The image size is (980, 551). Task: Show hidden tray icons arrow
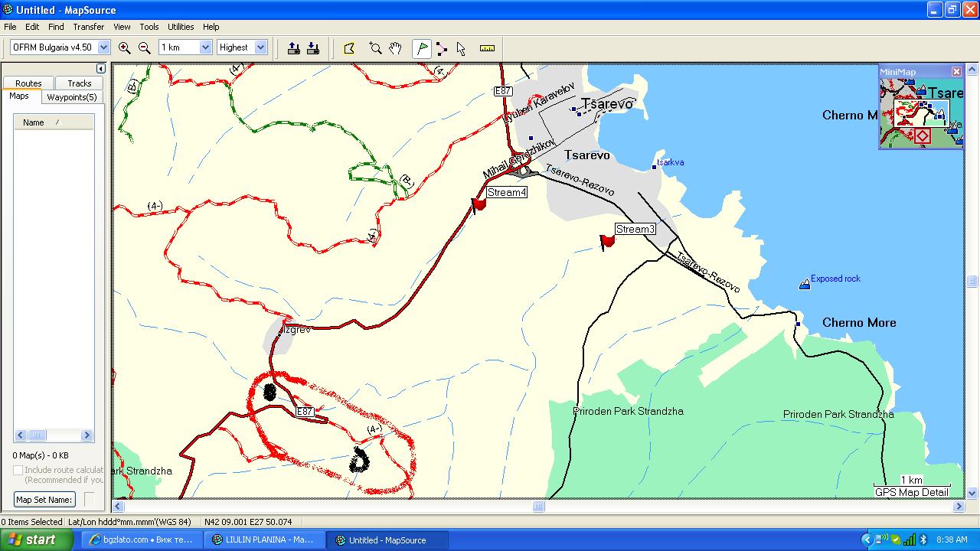point(867,540)
